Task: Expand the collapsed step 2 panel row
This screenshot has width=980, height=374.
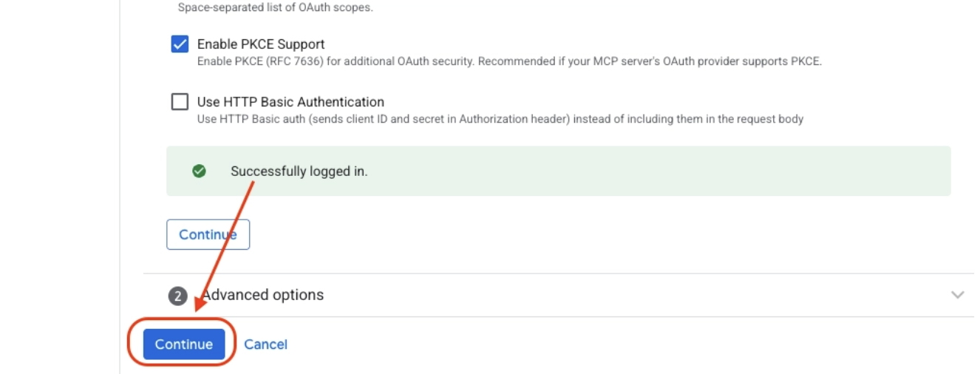Action: (559, 295)
